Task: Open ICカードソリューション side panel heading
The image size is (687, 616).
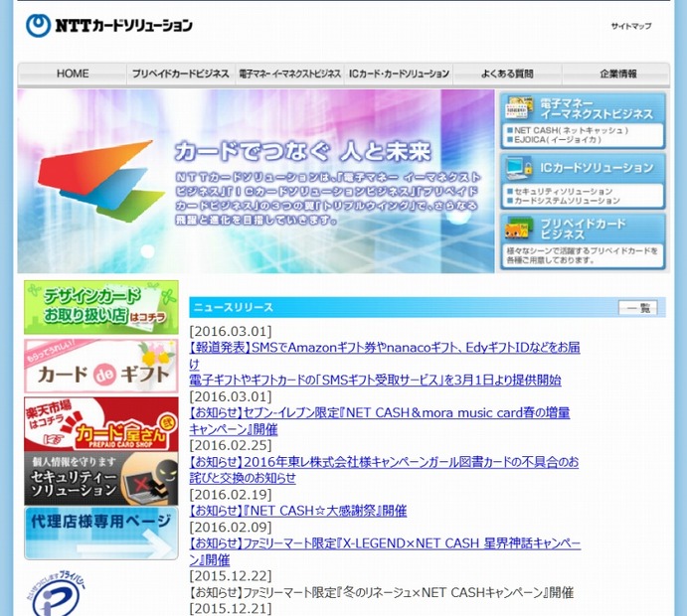Action: click(597, 168)
